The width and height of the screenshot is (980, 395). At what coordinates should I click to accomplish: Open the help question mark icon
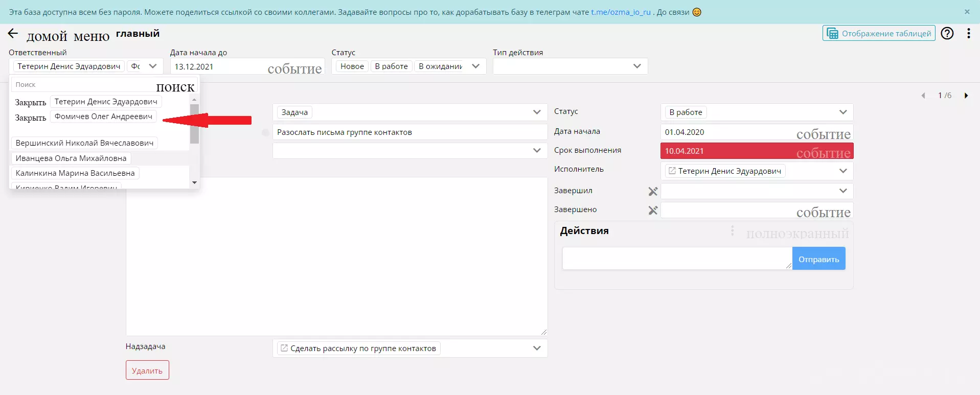pos(947,34)
